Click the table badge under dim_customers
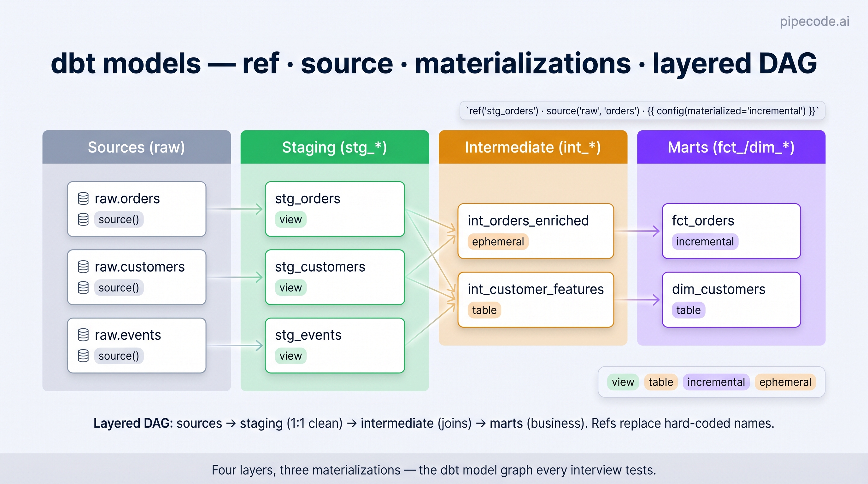The width and height of the screenshot is (868, 484). [689, 310]
